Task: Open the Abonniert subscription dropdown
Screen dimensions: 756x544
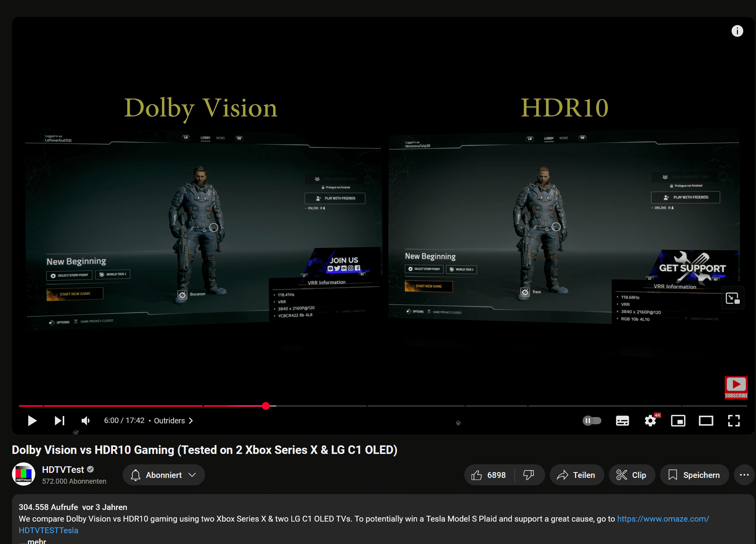Action: coord(164,475)
